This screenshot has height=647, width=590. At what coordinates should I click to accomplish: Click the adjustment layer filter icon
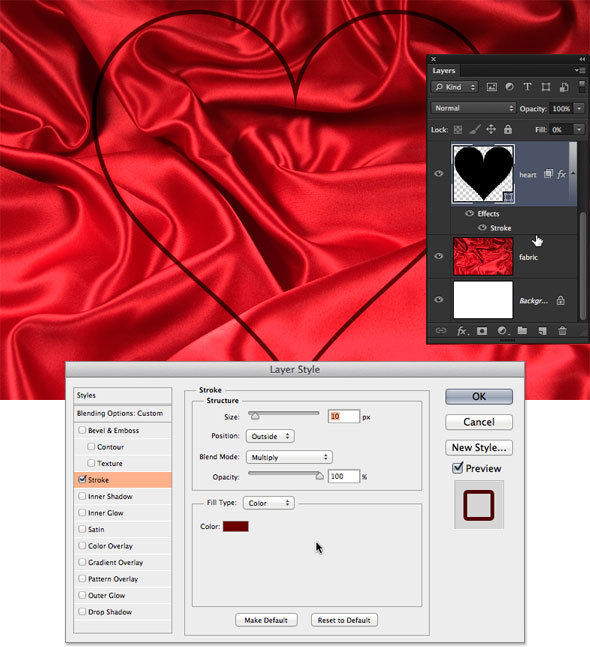pos(510,87)
